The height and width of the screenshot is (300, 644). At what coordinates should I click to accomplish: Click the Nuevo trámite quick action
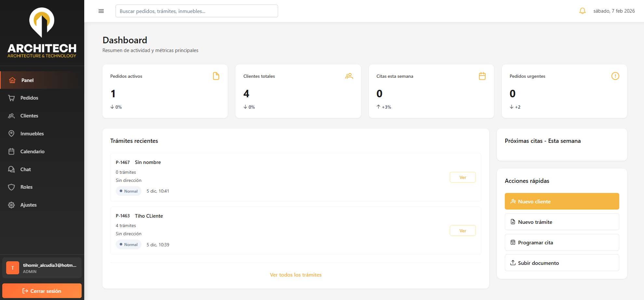point(562,222)
